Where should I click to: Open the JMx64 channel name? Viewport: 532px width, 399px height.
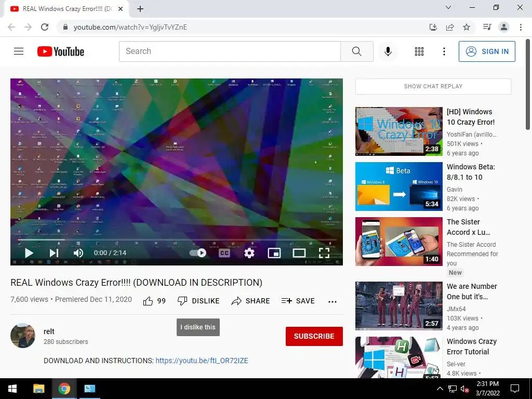[x=456, y=309]
